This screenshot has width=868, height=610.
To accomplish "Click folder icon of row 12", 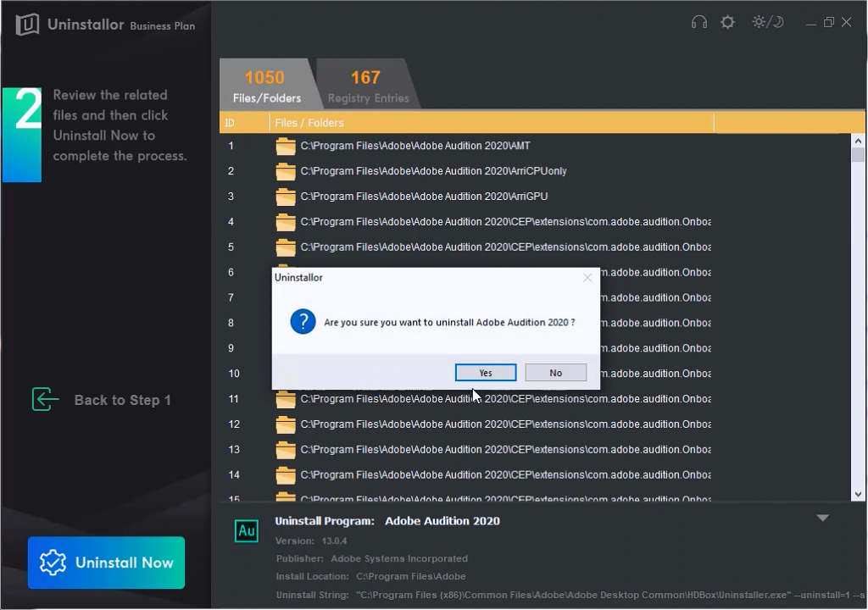I will 286,424.
